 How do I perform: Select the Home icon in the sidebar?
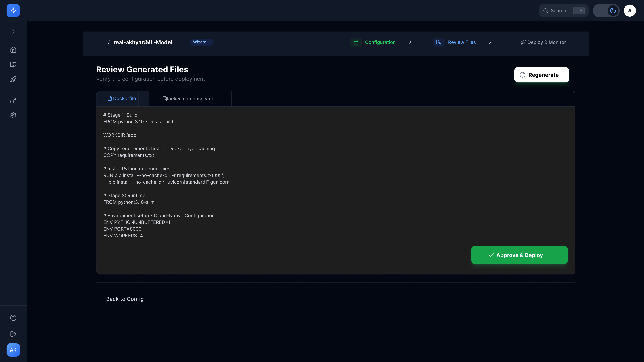click(13, 50)
